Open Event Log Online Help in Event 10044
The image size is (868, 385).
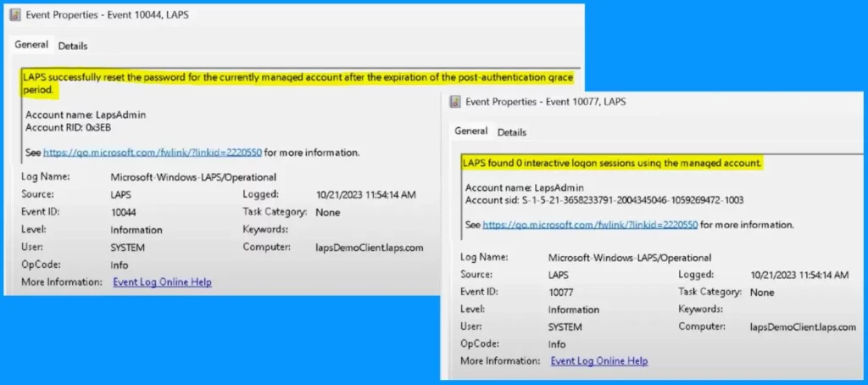point(162,282)
